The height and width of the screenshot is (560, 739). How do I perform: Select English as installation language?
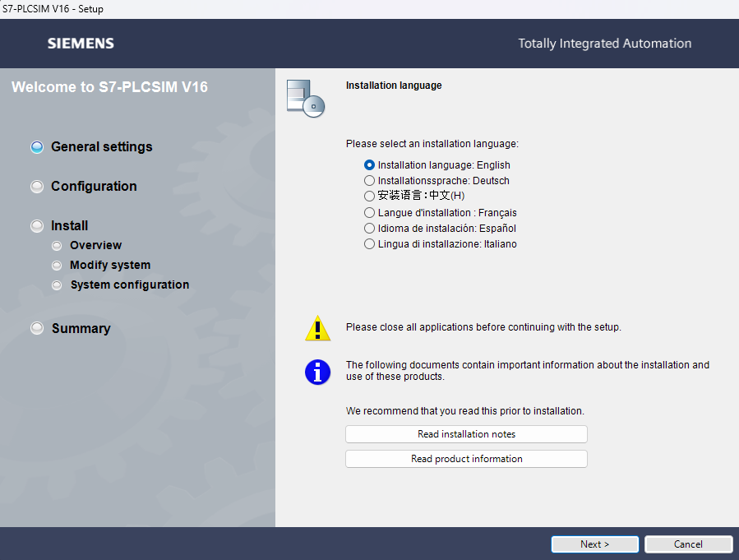coord(370,165)
